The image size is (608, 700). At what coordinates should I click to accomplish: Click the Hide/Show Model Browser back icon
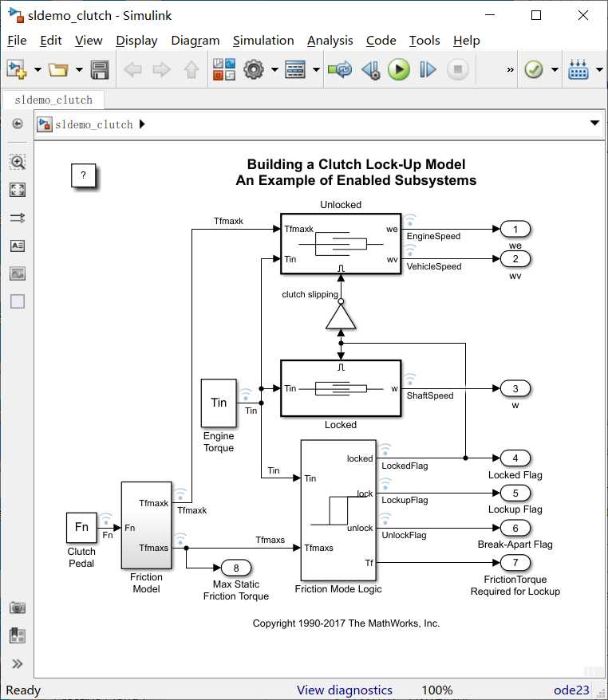[x=18, y=124]
